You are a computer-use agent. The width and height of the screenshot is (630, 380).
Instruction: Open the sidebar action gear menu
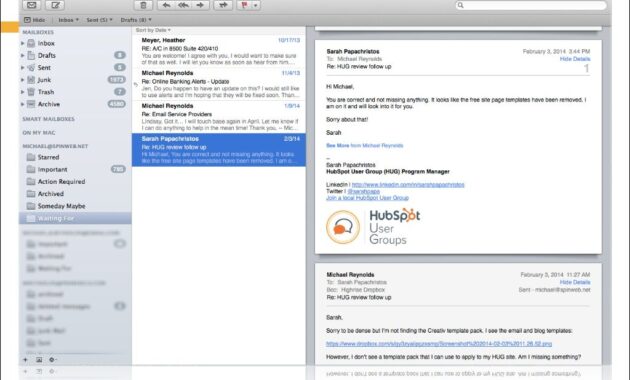52,360
